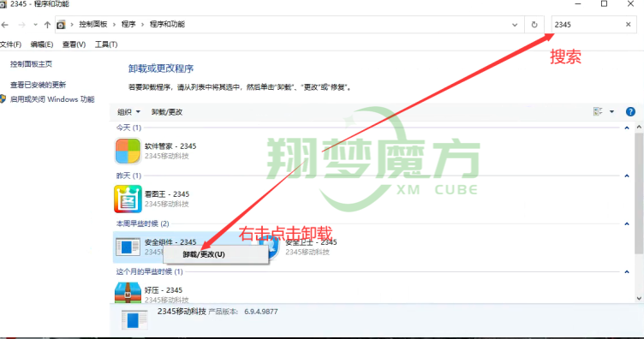Open 控制面板主页 link
Image resolution: width=644 pixels, height=339 pixels.
[31, 64]
